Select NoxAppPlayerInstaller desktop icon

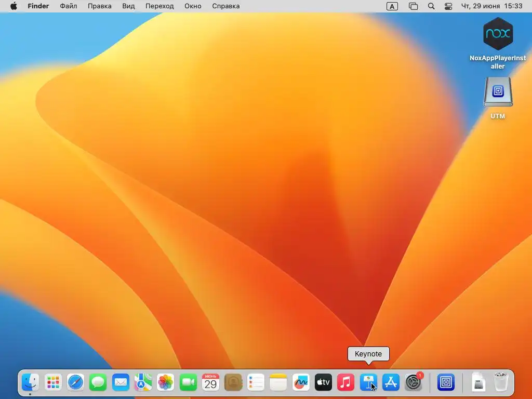click(498, 44)
